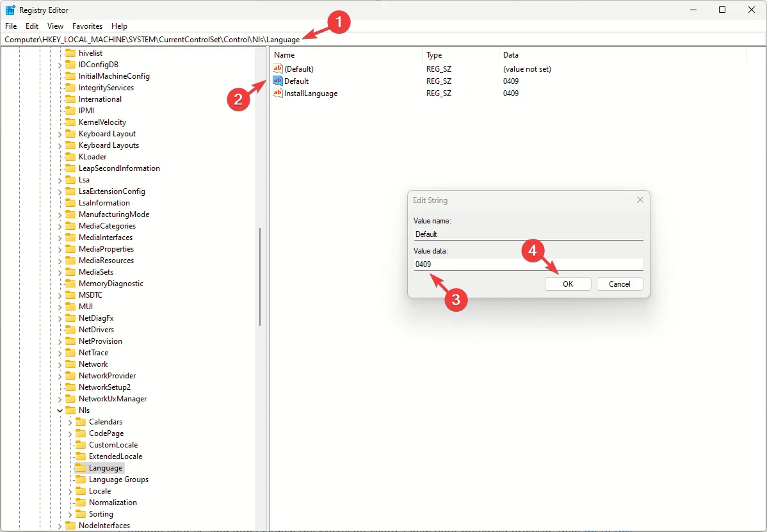Click the tree pane vertical scrollbar
This screenshot has width=767, height=532.
click(260, 277)
